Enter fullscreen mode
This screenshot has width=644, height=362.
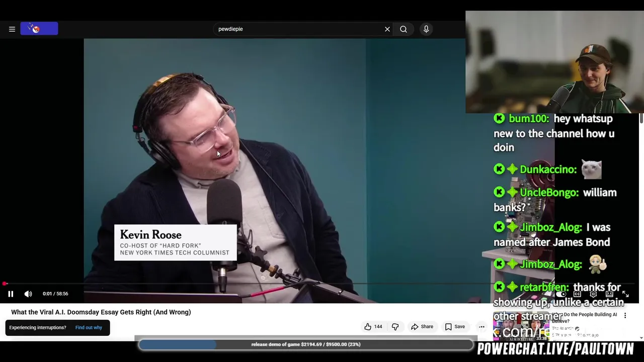tap(625, 294)
